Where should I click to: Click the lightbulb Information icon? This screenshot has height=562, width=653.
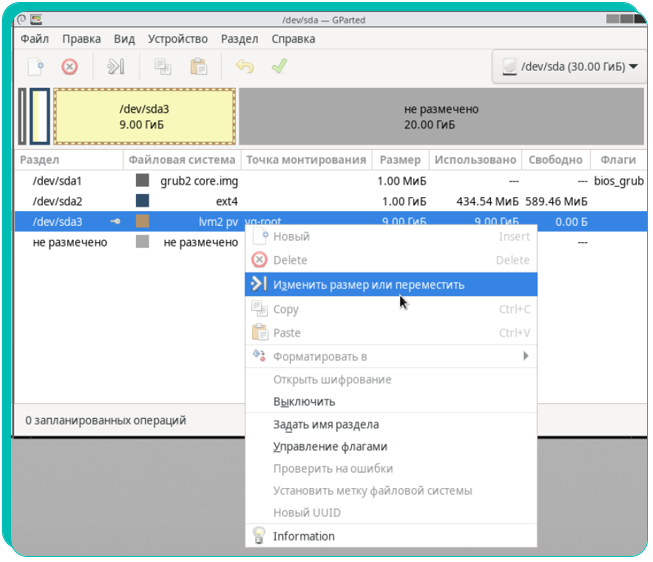259,536
